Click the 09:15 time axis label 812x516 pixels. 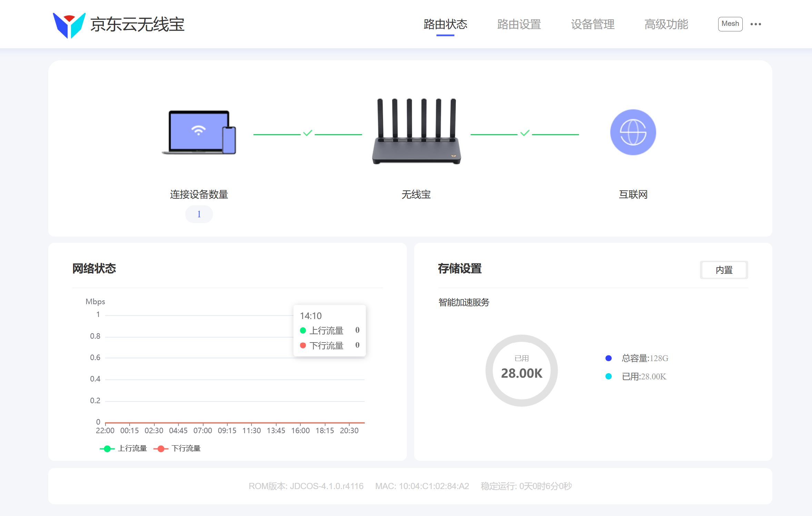(x=227, y=430)
